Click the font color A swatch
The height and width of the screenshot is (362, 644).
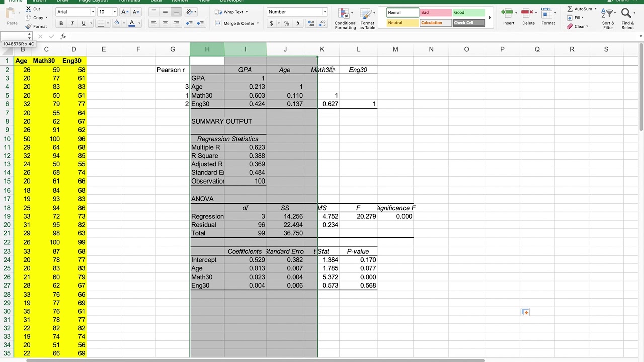tap(132, 23)
